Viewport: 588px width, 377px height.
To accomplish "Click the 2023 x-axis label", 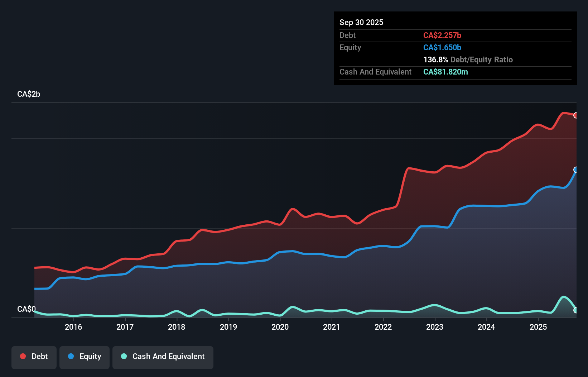I will click(x=435, y=327).
